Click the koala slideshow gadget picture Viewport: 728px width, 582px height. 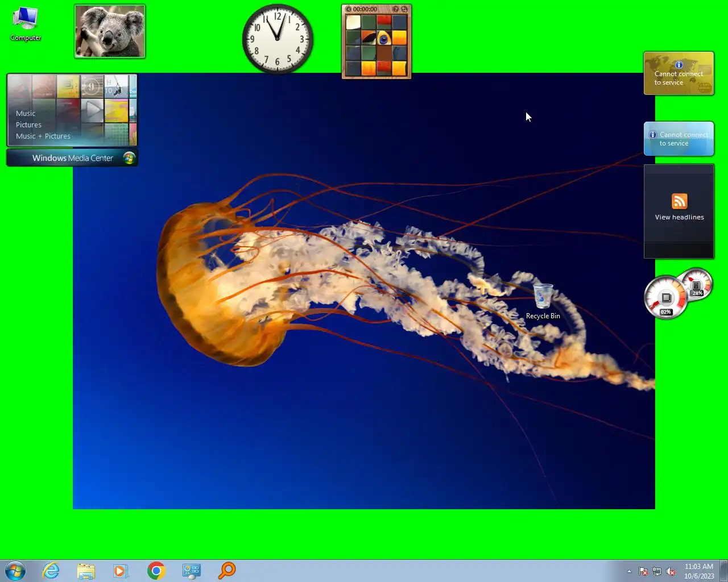coord(110,31)
